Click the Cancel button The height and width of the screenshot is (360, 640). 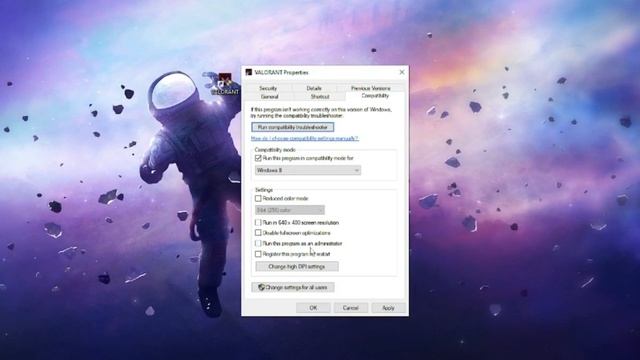(x=351, y=308)
